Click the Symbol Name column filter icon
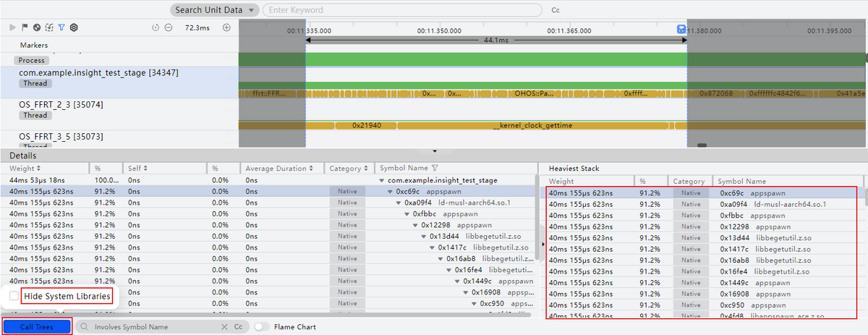 click(435, 168)
